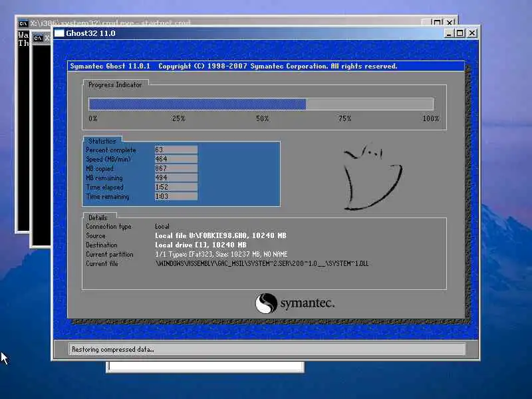Select the MB remaining value 494
Image resolution: width=532 pixels, height=399 pixels.
176,178
